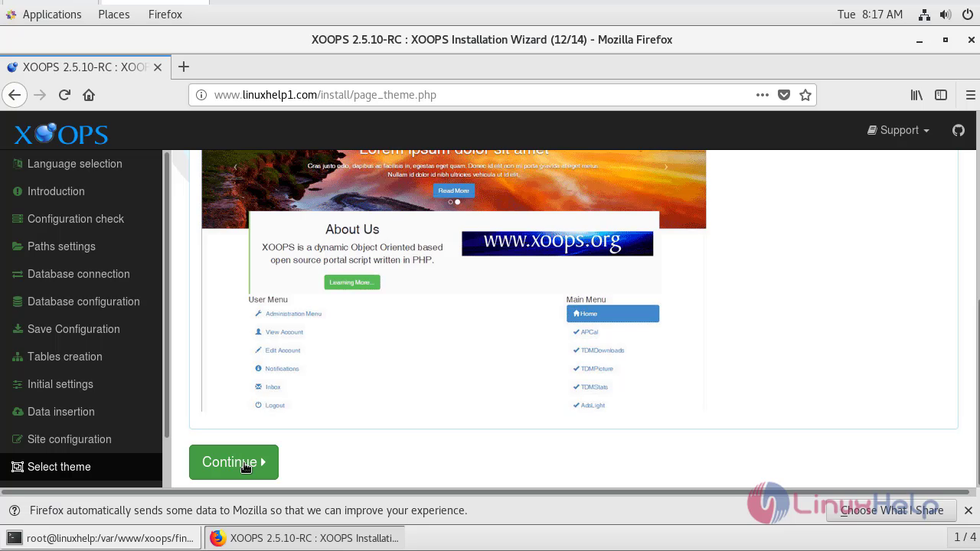Close the XOOPS browser tab
The height and width of the screenshot is (551, 980).
click(157, 67)
